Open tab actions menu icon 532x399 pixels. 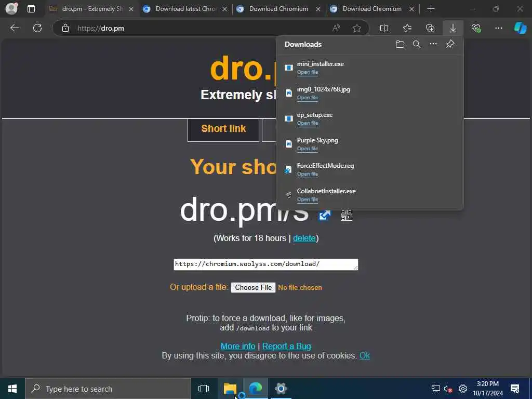(31, 9)
